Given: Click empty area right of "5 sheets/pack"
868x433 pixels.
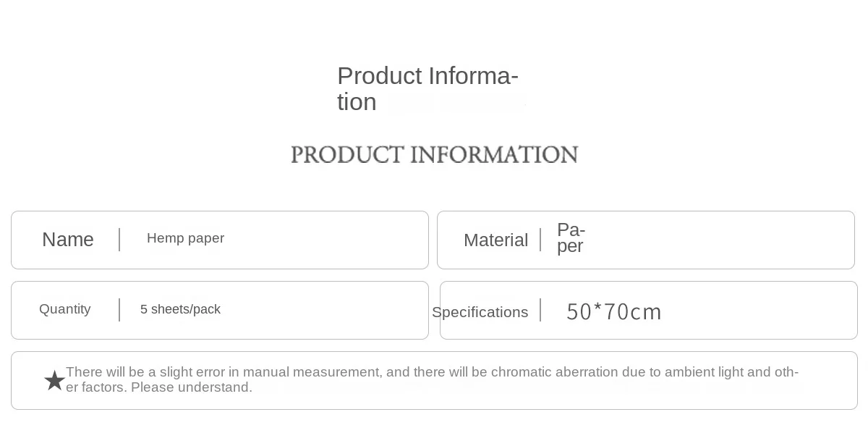Looking at the screenshot, I should coord(325,310).
